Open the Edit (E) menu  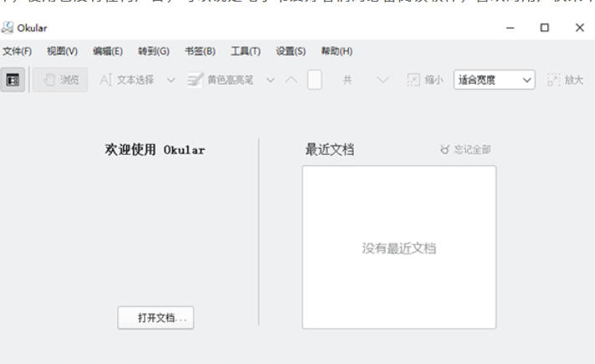108,51
